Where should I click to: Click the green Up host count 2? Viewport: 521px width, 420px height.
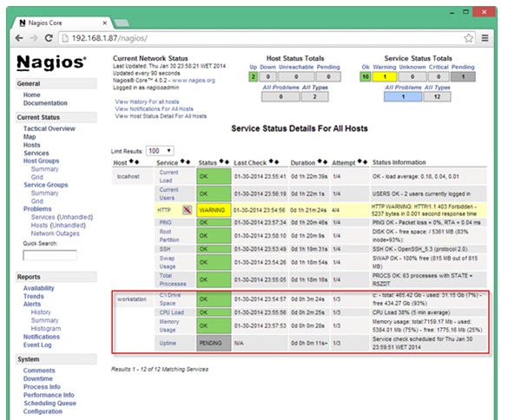(254, 76)
